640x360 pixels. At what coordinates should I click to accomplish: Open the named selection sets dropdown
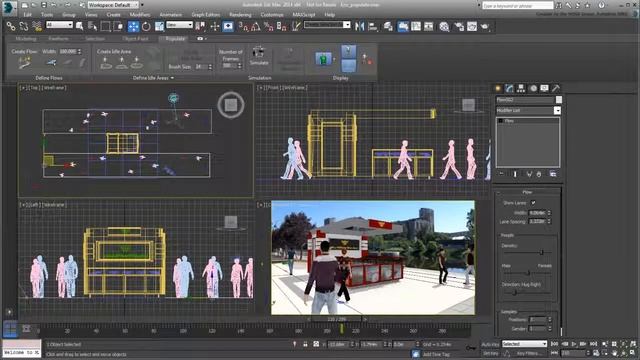click(327, 25)
